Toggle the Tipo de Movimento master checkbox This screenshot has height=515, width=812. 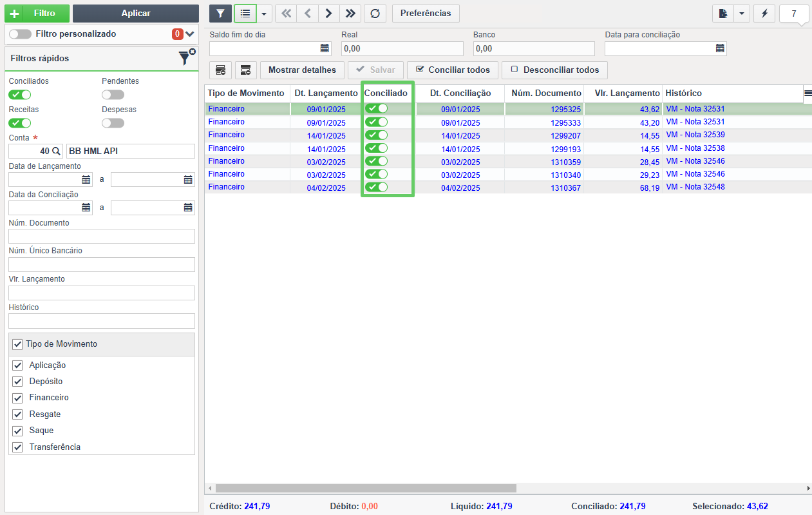17,344
